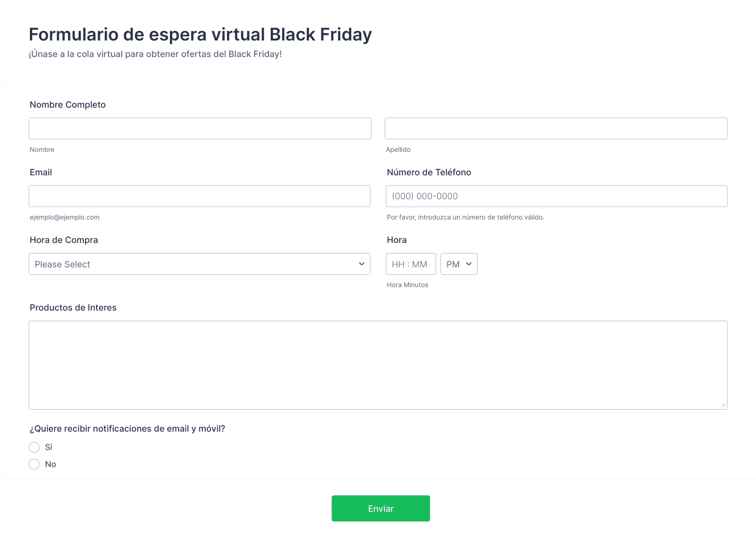756x543 pixels.
Task: Click the chevron arrow in Please Select
Action: (x=361, y=264)
